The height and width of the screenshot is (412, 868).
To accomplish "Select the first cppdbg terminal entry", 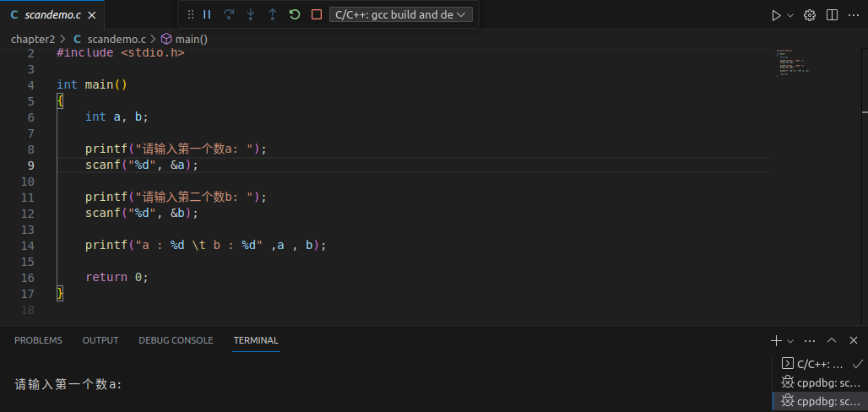I will (x=820, y=382).
